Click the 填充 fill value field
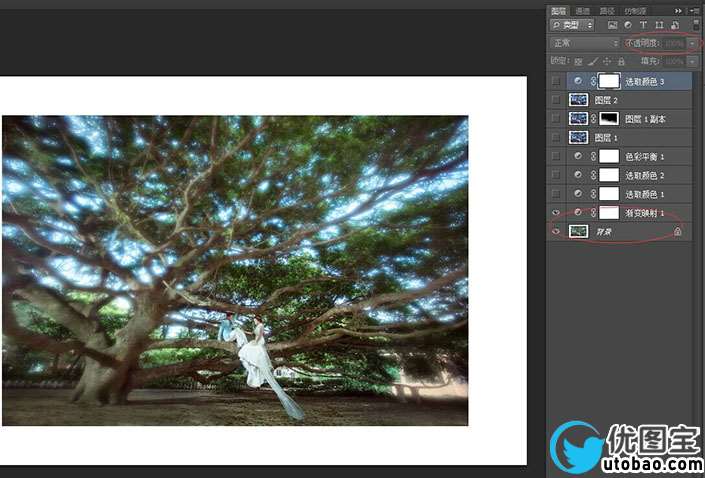Viewport: 705px width, 478px height. click(x=675, y=62)
